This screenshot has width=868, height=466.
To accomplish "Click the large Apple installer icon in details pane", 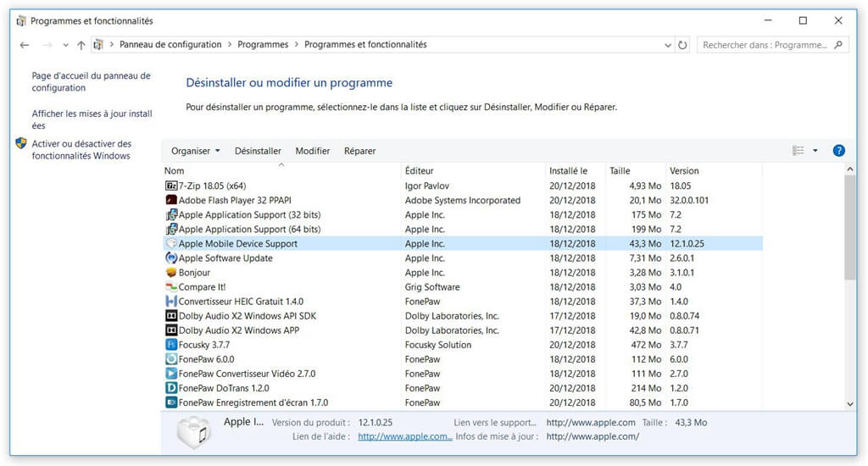I will pyautogui.click(x=194, y=432).
